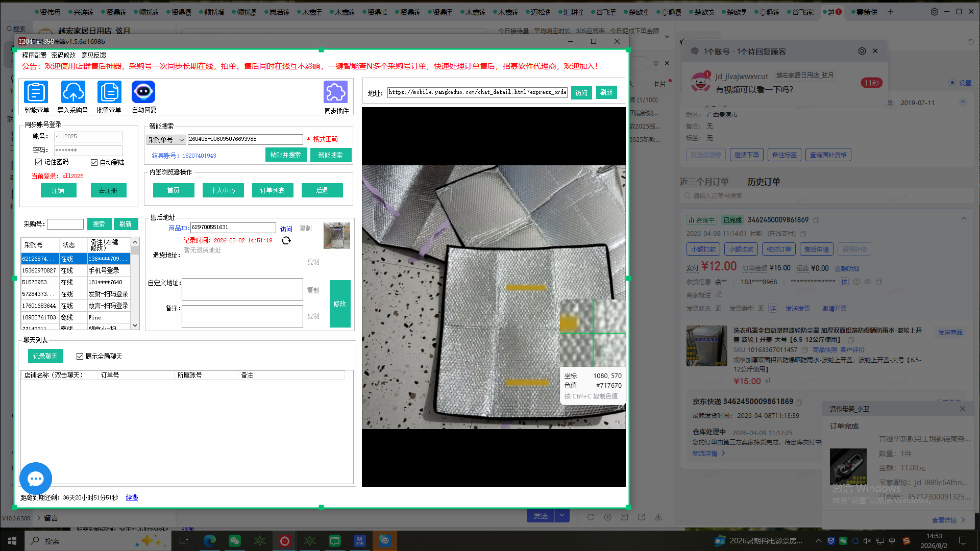Click the circled plus icon in chat toolbar

(x=607, y=517)
